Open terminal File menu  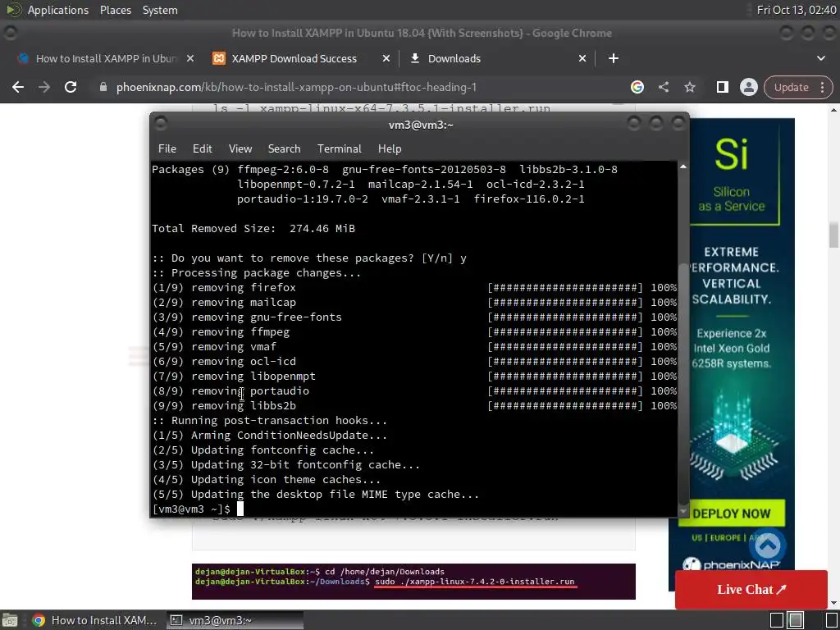[167, 149]
